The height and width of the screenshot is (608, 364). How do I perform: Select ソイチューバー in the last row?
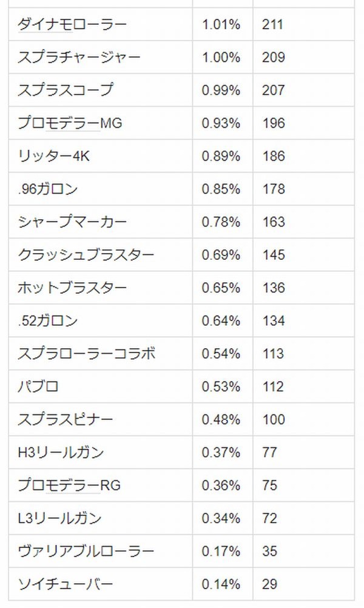66,584
